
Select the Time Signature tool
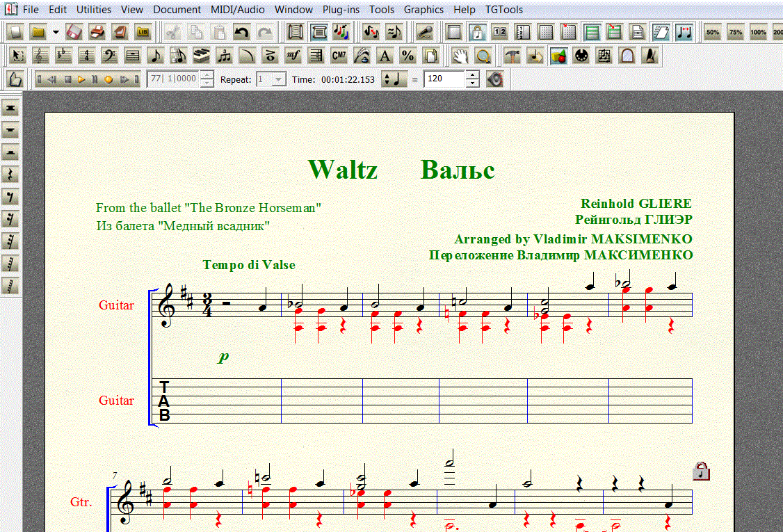[x=86, y=56]
